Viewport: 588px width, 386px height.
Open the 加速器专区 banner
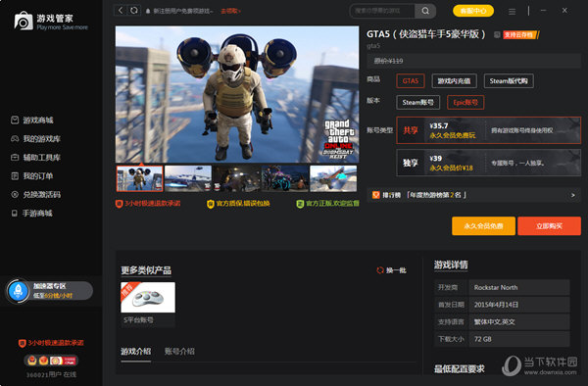50,291
